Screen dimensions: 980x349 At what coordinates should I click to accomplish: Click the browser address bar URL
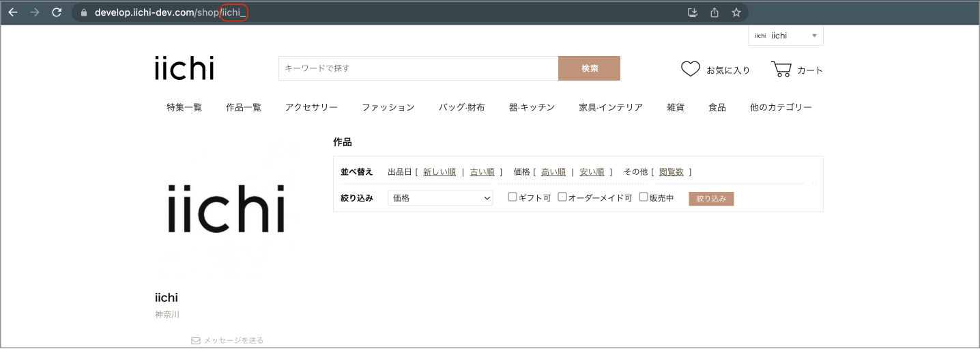click(171, 12)
